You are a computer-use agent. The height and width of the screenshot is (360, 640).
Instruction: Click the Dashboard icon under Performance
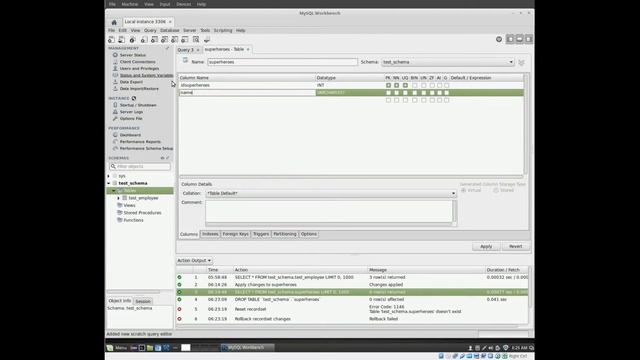pyautogui.click(x=115, y=135)
